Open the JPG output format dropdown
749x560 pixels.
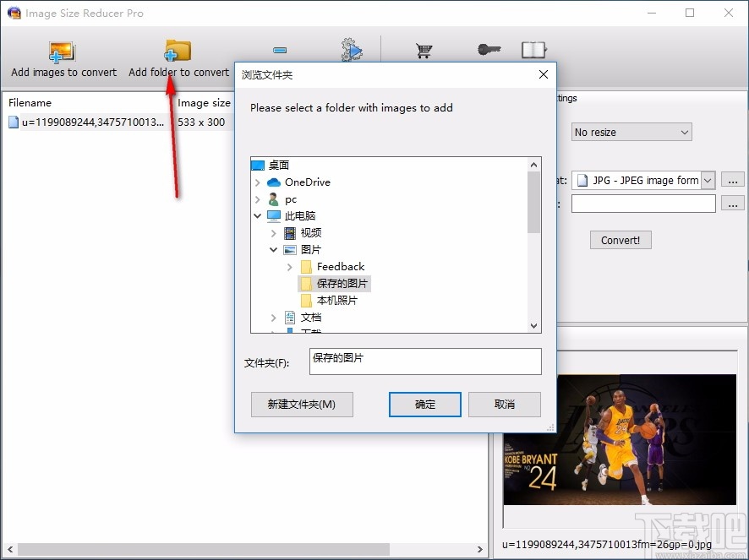click(x=707, y=180)
